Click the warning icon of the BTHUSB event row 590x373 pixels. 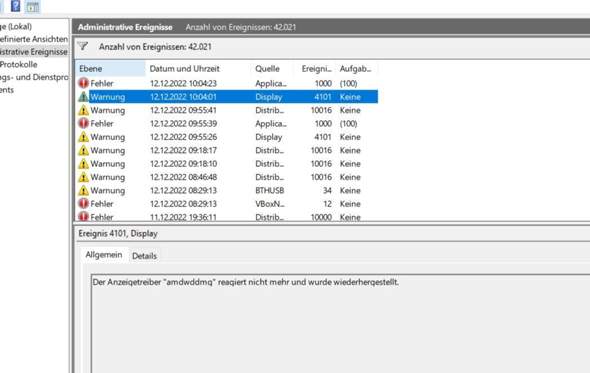click(x=84, y=190)
